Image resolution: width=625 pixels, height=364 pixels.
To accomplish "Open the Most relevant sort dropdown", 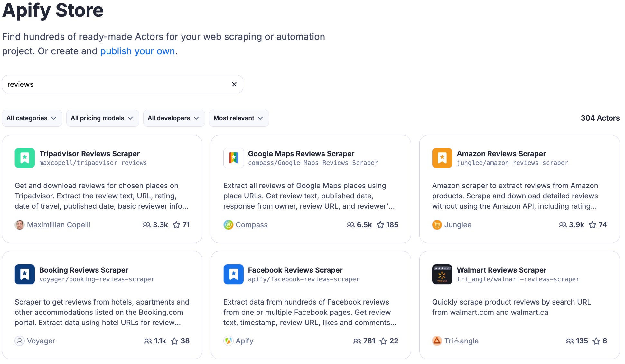I will (x=239, y=118).
